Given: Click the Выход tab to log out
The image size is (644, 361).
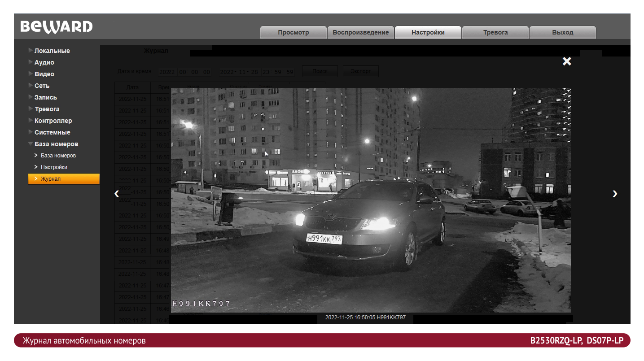Looking at the screenshot, I should click(563, 32).
